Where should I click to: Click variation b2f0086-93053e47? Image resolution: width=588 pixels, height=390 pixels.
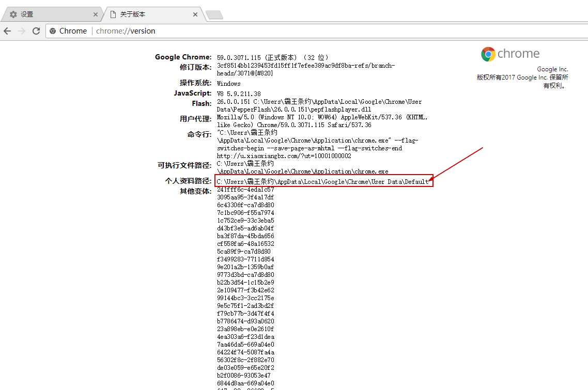244,376
